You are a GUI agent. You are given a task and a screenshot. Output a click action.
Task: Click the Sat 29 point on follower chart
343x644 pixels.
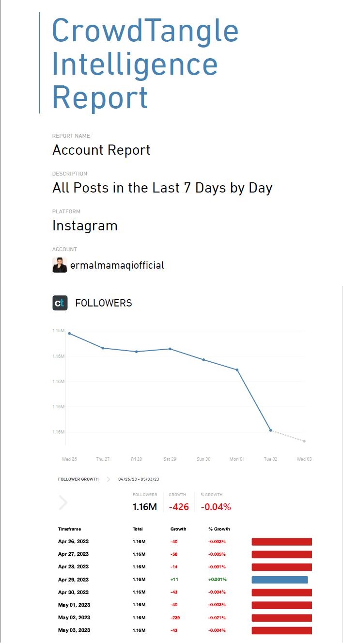[x=170, y=349]
